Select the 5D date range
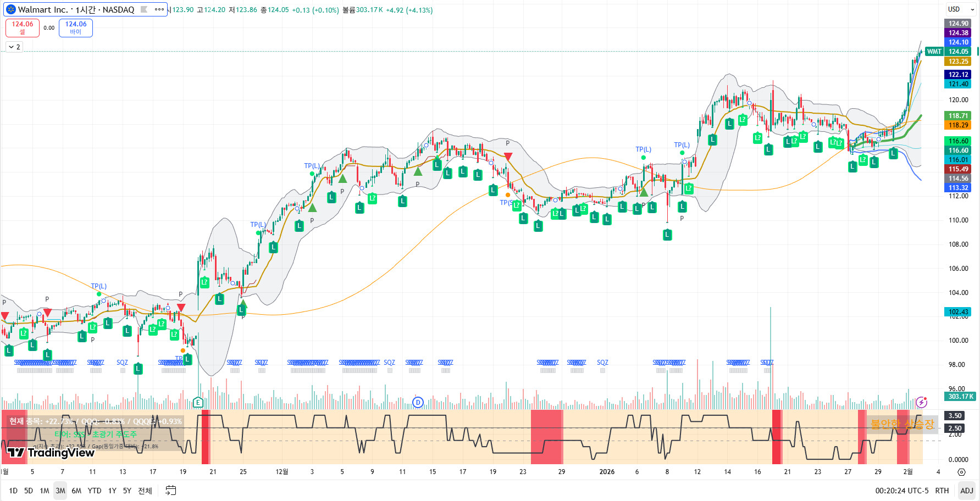The height and width of the screenshot is (501, 980). click(29, 491)
